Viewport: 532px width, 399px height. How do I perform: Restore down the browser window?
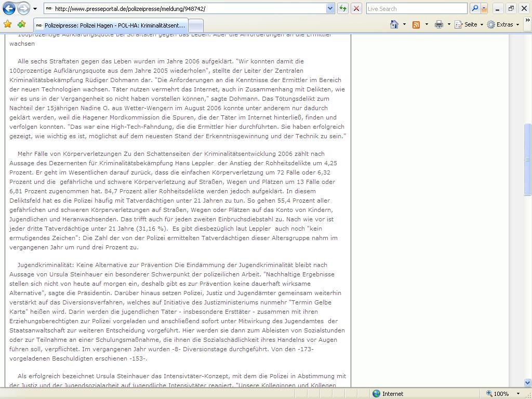[x=511, y=9]
